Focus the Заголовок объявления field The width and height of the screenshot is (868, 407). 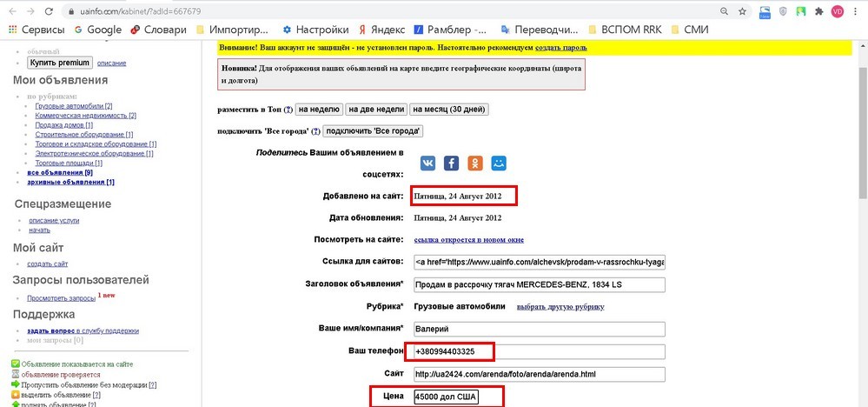click(x=539, y=284)
